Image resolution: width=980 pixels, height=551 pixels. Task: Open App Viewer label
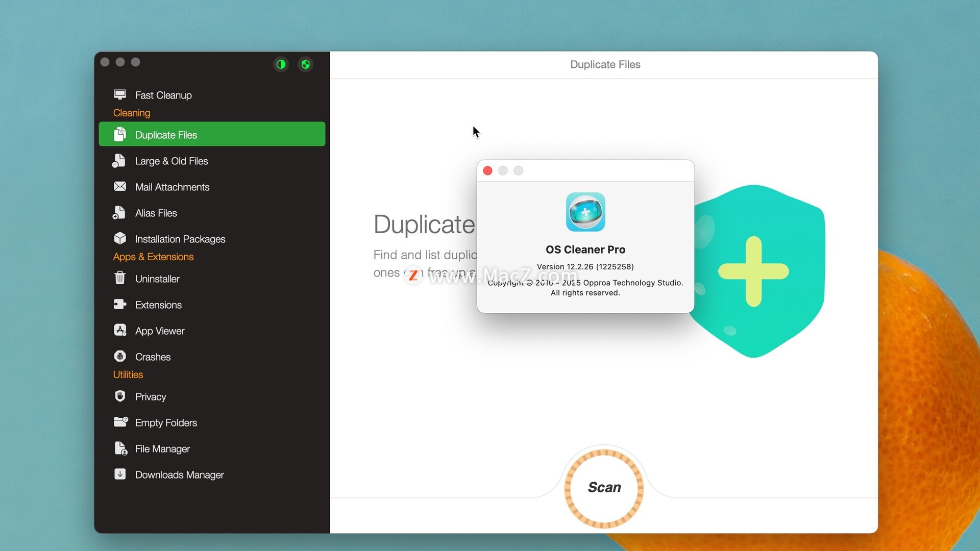pos(160,331)
